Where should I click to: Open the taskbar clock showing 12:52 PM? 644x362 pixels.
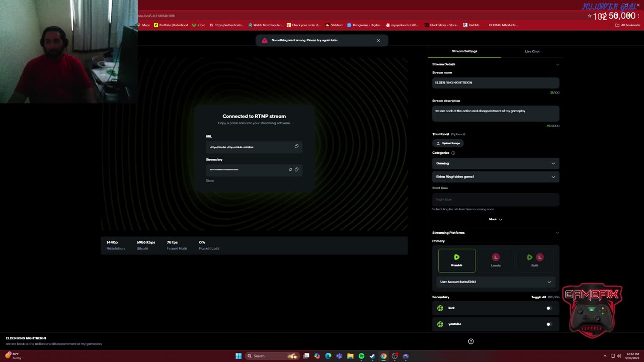click(632, 356)
